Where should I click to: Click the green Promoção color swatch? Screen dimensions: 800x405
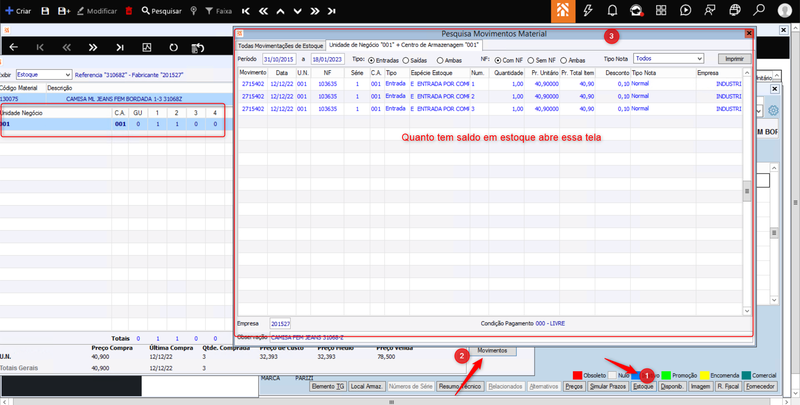click(x=666, y=375)
